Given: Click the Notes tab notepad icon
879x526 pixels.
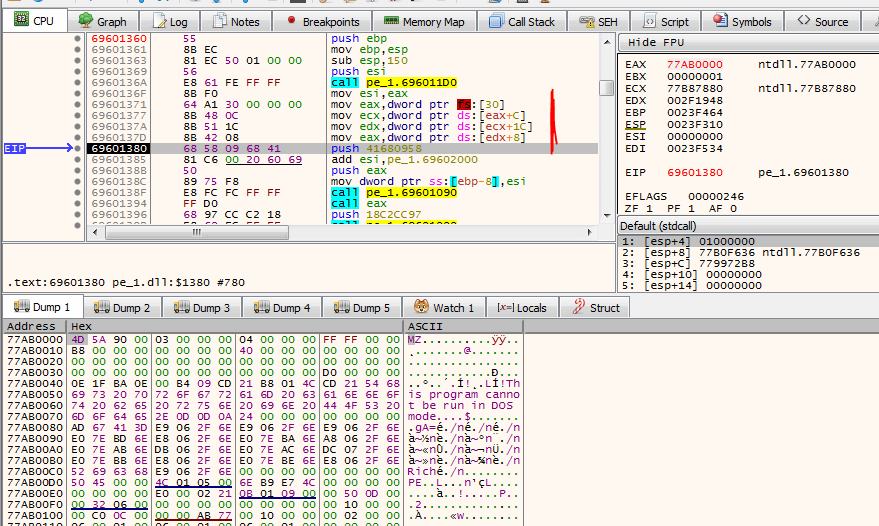Looking at the screenshot, I should point(220,21).
